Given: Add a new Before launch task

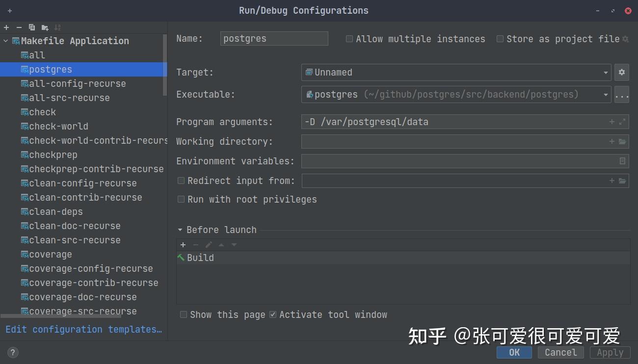Looking at the screenshot, I should [183, 244].
